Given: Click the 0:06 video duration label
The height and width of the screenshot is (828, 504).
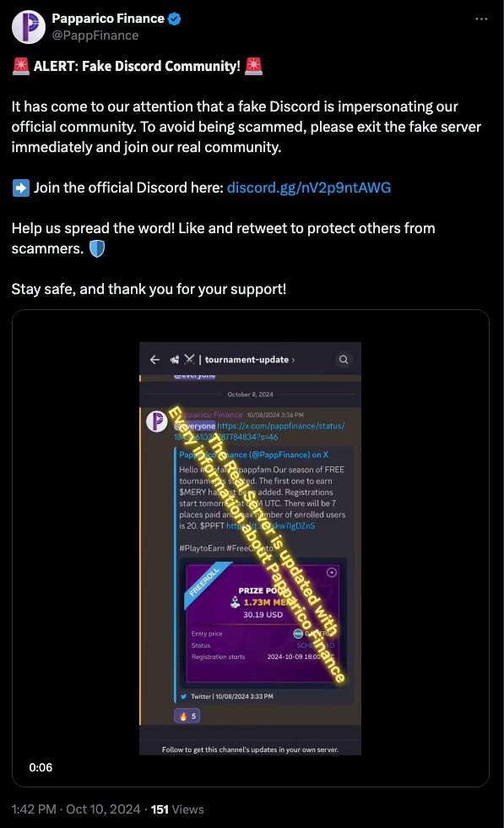Looking at the screenshot, I should tap(41, 767).
